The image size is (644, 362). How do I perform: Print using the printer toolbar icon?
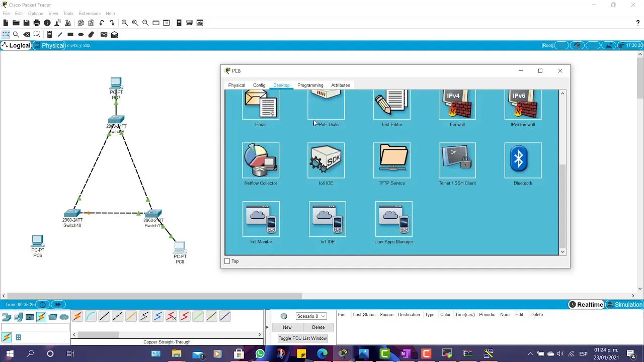click(37, 23)
